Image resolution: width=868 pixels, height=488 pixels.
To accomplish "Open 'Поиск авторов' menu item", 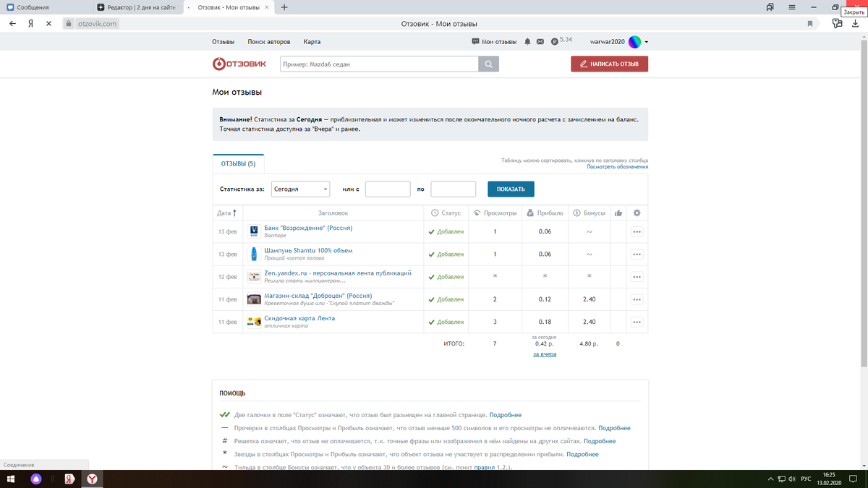I will [x=268, y=42].
